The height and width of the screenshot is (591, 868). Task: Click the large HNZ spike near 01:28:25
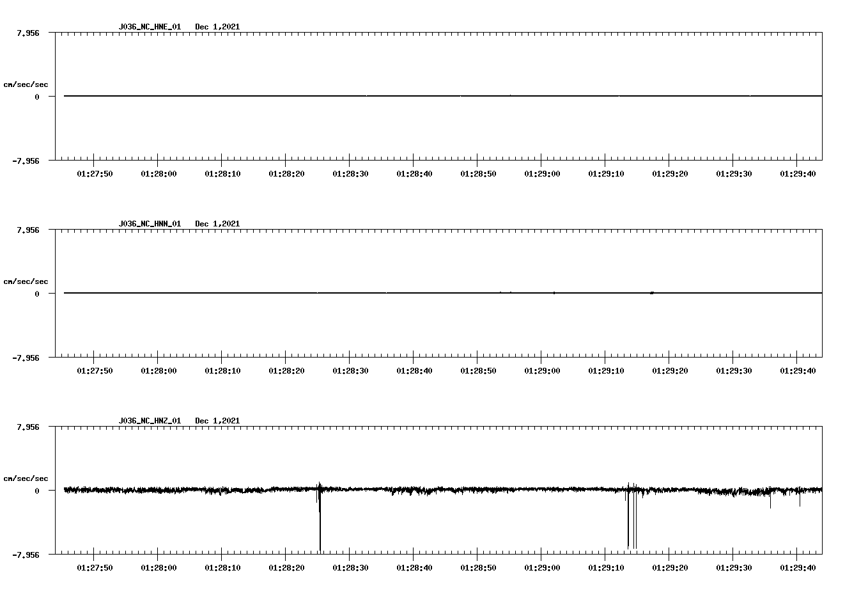[320, 517]
